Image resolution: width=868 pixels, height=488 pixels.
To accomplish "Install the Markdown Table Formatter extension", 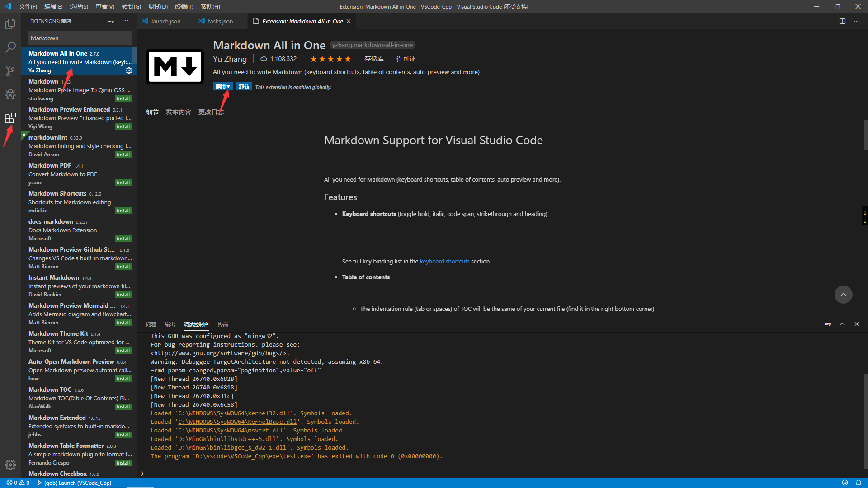I will pyautogui.click(x=123, y=463).
